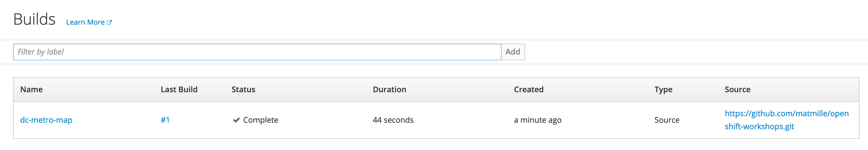Viewport: 868px width, 150px height.
Task: Click the Builds page heading
Action: tap(34, 19)
